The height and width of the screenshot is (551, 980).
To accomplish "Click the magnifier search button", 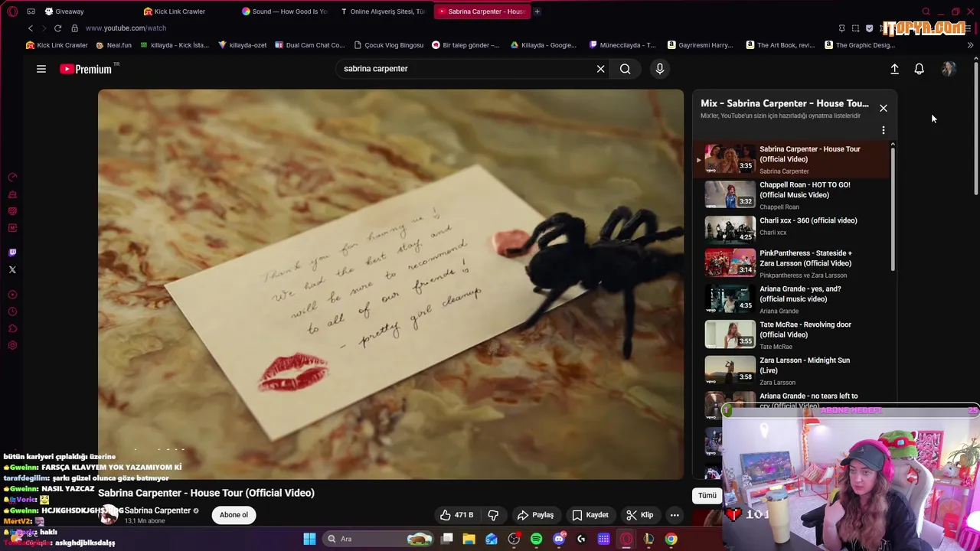I will pyautogui.click(x=625, y=69).
